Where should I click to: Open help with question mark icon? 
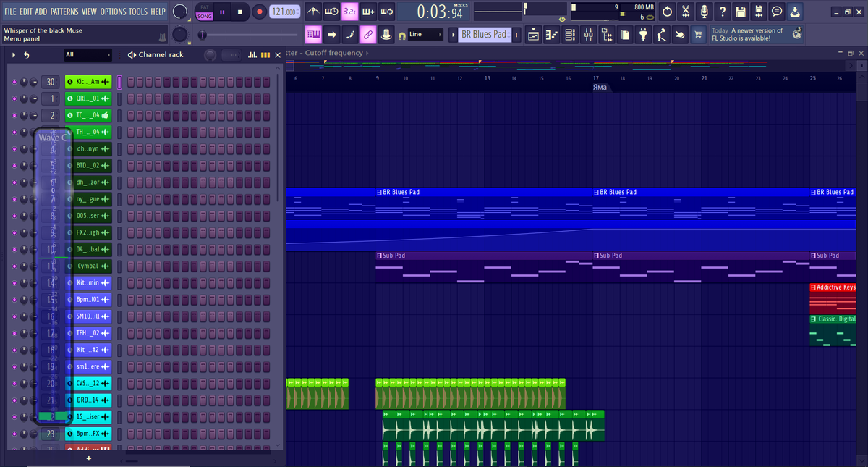(x=723, y=12)
